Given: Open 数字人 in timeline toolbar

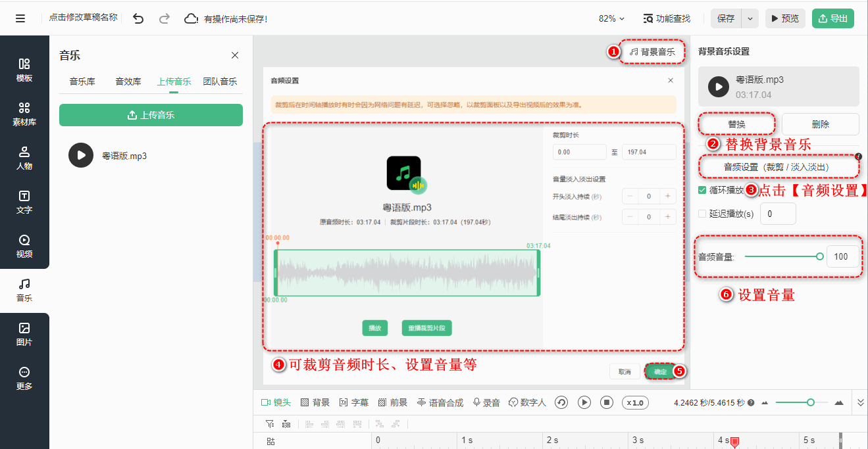Looking at the screenshot, I should 527,402.
